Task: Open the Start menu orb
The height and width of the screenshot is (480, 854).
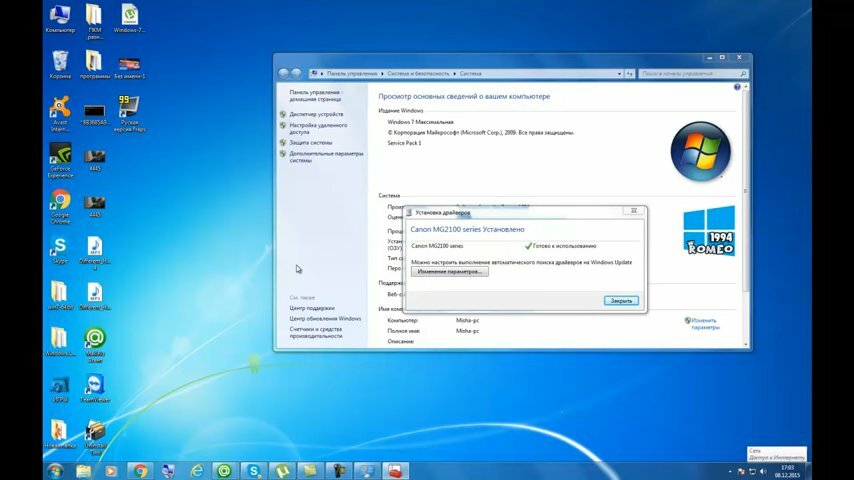Action: (55, 471)
